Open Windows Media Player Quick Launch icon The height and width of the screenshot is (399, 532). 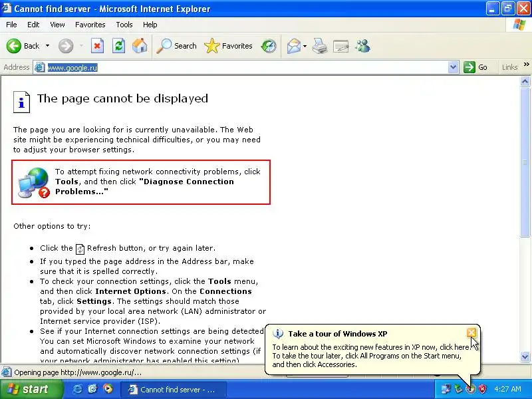[108, 388]
